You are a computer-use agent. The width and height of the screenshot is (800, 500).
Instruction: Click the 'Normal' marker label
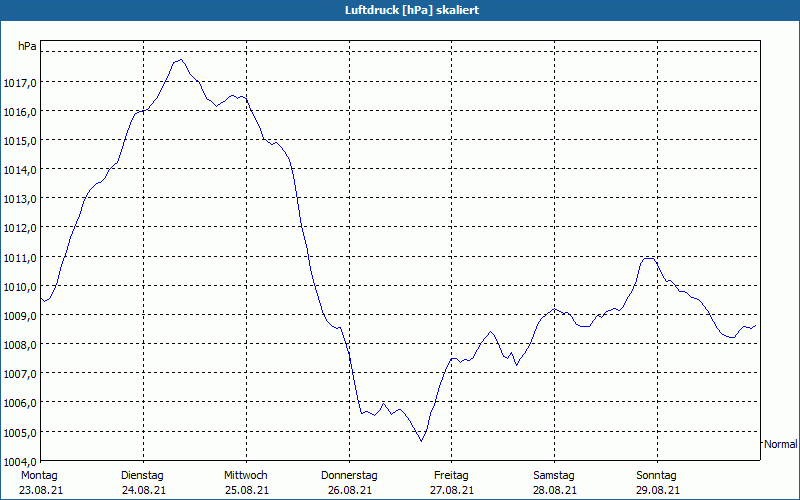pyautogui.click(x=781, y=444)
